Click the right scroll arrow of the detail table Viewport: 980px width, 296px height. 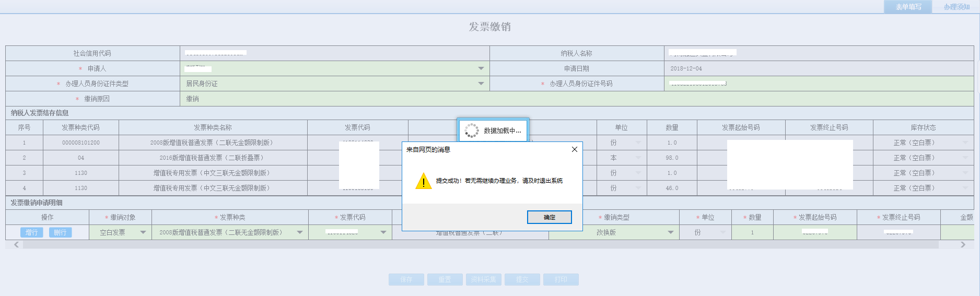tap(963, 244)
